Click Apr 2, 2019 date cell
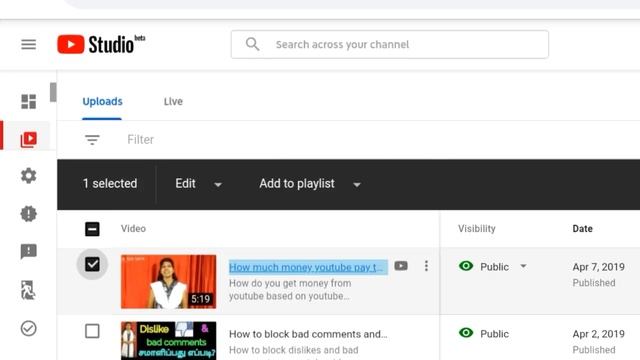Screen dimensions: 640x360 coord(598,334)
